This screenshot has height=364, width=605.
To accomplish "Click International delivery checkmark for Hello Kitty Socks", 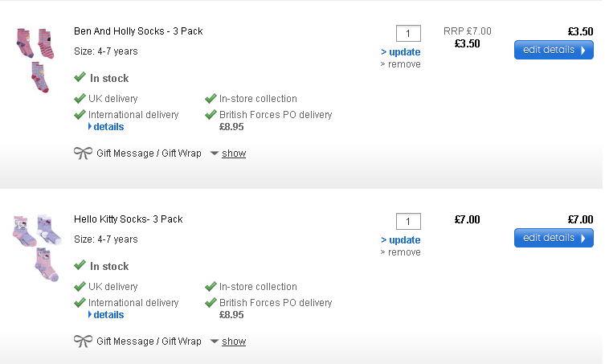I will point(80,303).
